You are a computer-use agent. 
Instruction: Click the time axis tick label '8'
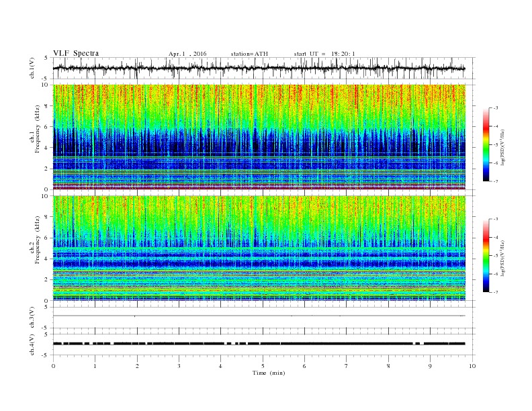(x=388, y=366)
